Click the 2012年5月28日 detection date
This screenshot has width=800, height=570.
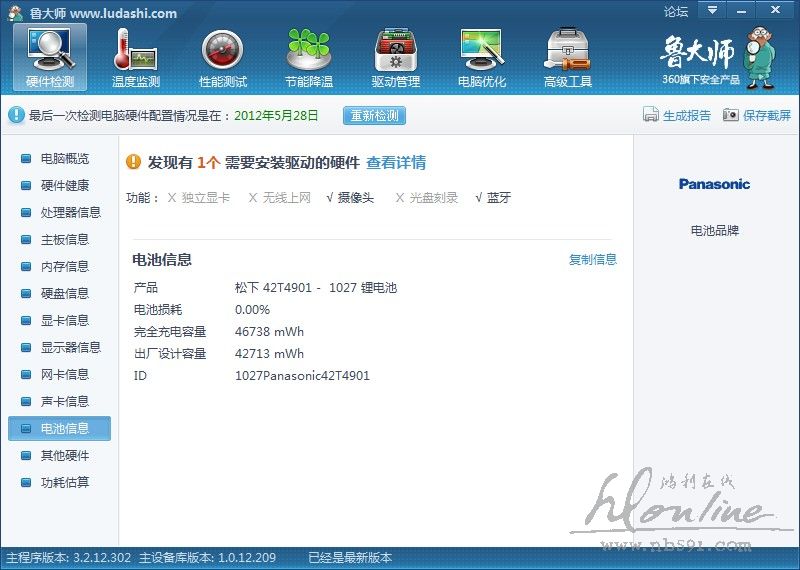click(x=276, y=115)
